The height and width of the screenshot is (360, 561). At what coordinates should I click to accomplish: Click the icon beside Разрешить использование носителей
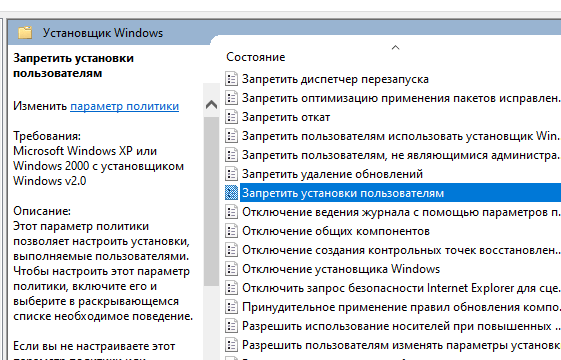(231, 325)
